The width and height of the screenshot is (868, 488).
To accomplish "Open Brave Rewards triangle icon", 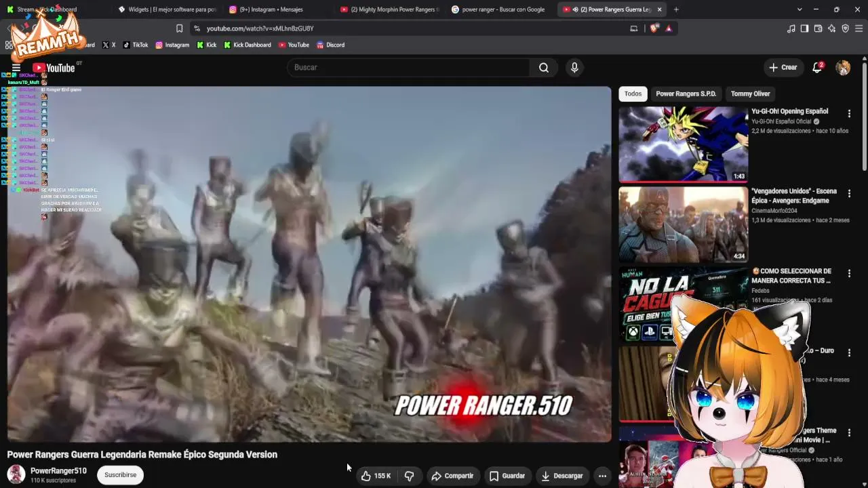I will point(669,28).
